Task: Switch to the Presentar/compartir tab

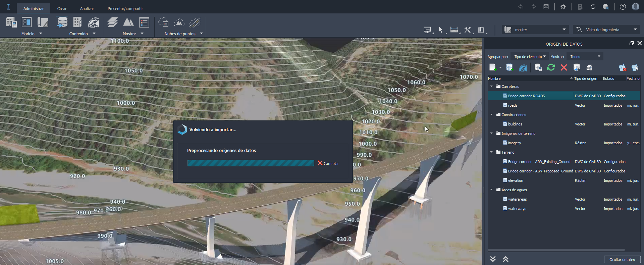Action: tap(125, 8)
